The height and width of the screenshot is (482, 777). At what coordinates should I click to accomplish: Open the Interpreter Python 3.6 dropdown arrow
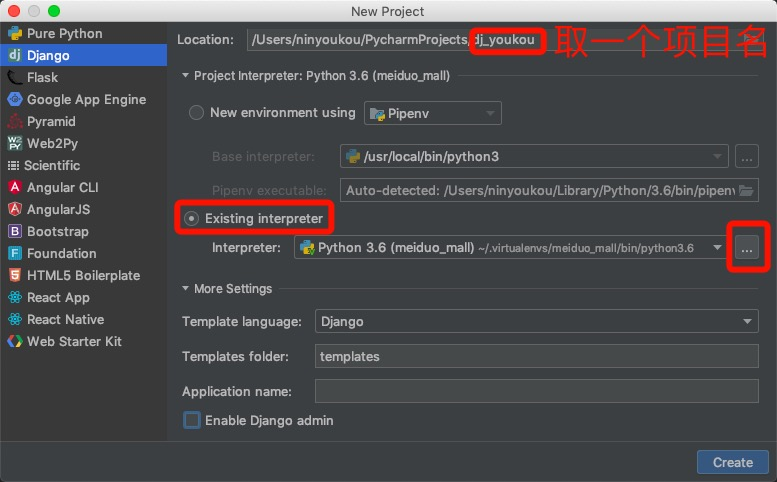tap(717, 247)
